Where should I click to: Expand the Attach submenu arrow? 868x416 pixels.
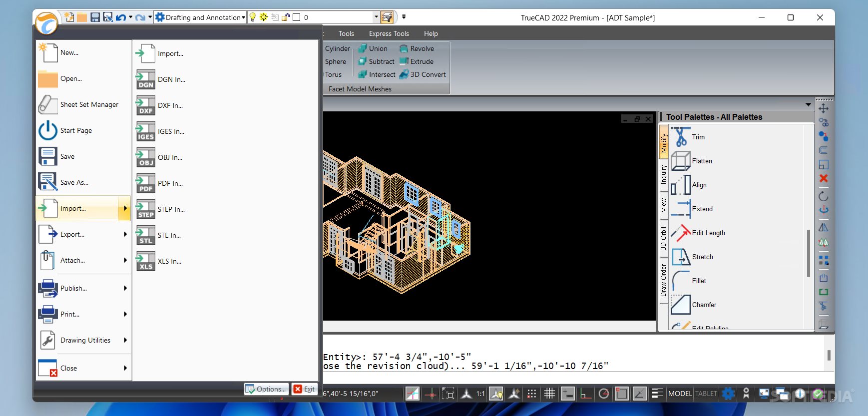tap(125, 260)
